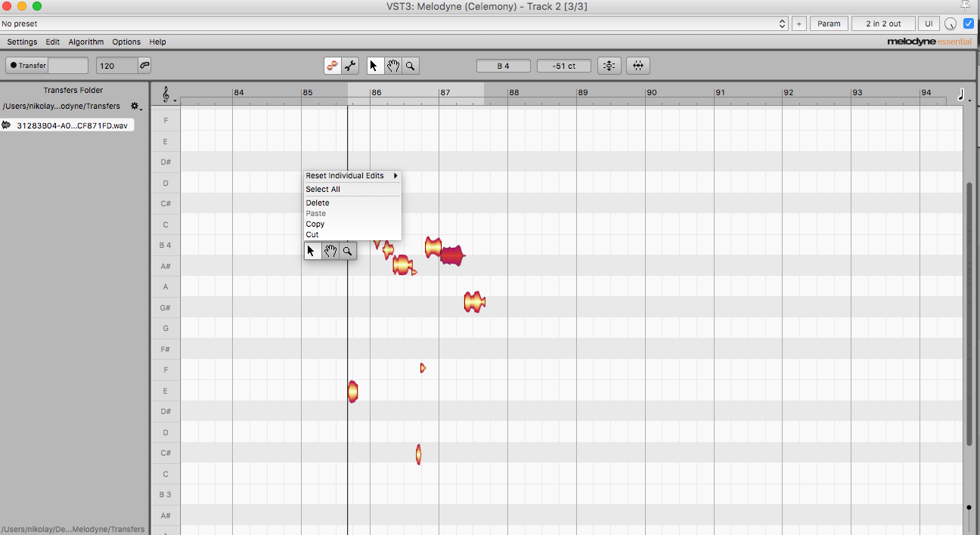
Task: Click the Transfers Folder heading
Action: [x=73, y=91]
